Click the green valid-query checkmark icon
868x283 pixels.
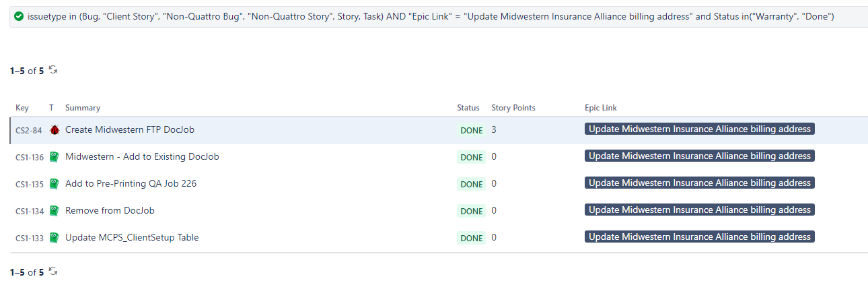pyautogui.click(x=19, y=15)
